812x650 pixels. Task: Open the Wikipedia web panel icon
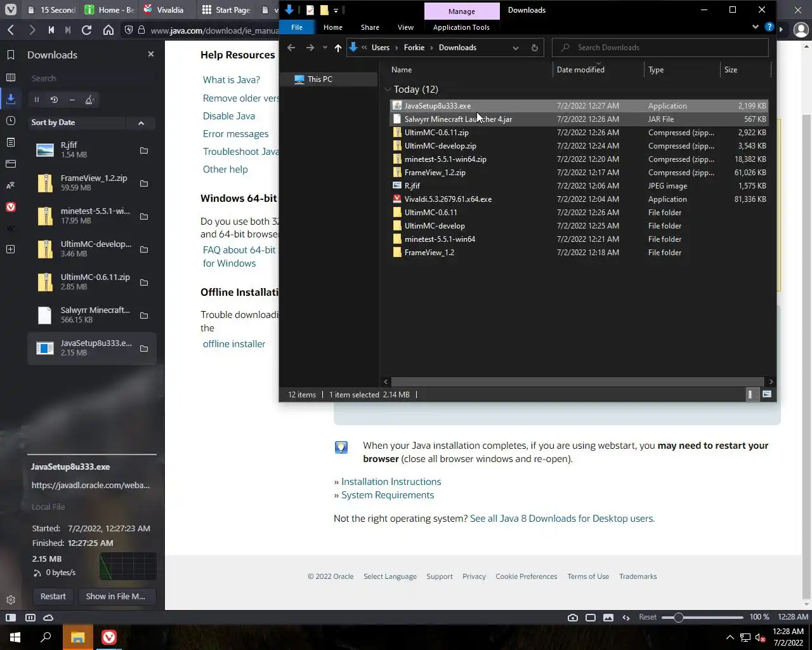(11, 229)
